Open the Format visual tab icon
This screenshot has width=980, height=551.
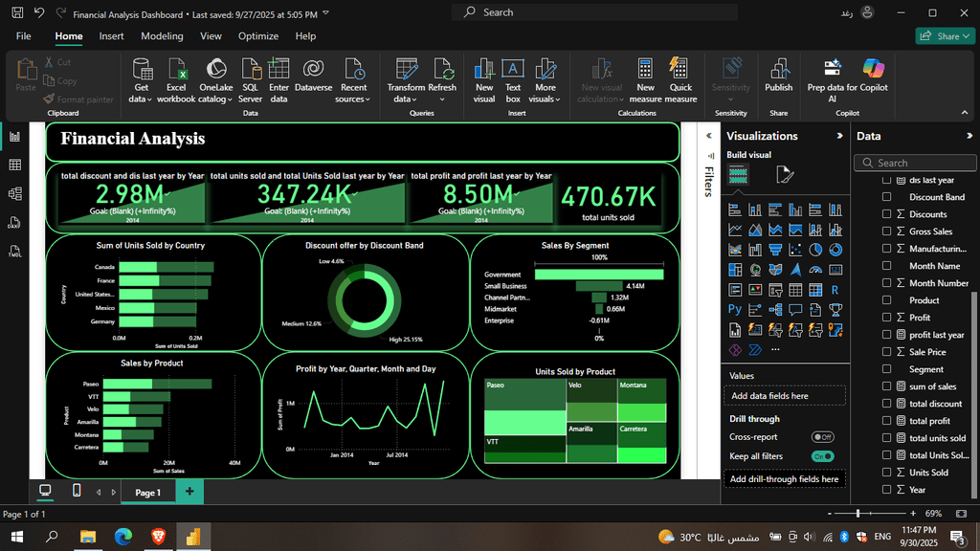tap(785, 174)
